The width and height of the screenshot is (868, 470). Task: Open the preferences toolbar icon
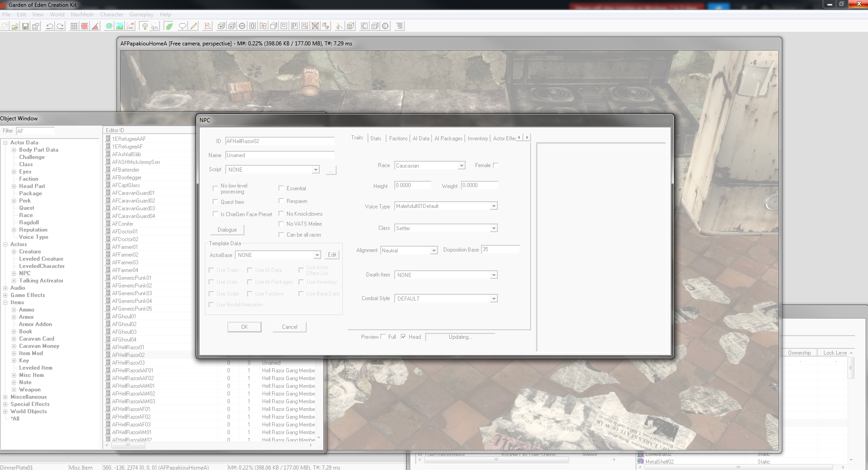tap(35, 26)
